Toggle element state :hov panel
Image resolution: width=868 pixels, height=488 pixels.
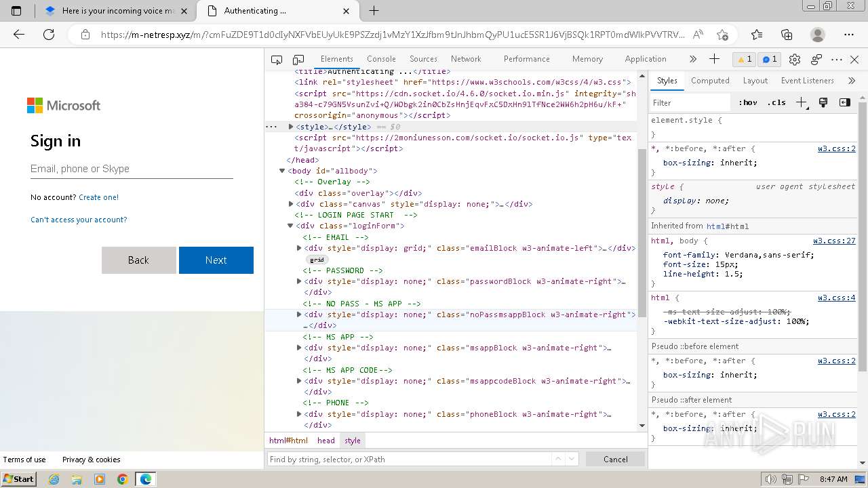pos(748,103)
